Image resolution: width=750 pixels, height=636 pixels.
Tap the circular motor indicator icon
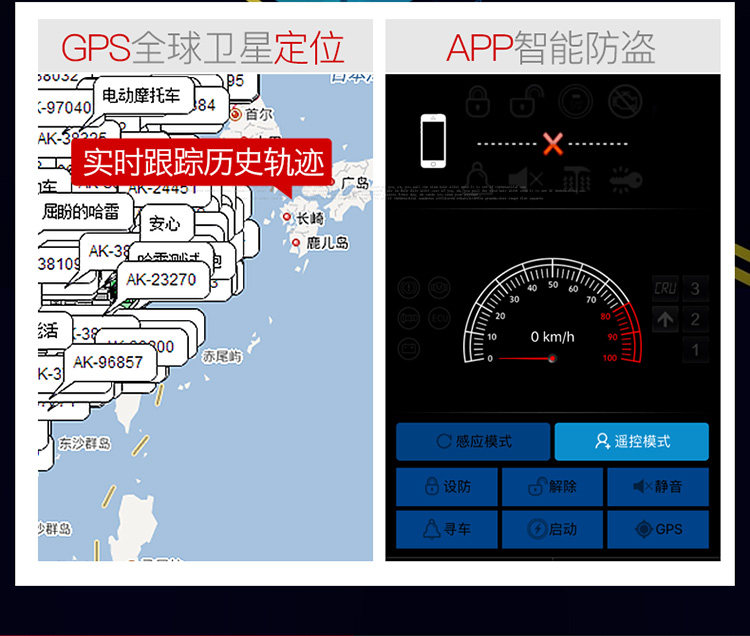(408, 318)
